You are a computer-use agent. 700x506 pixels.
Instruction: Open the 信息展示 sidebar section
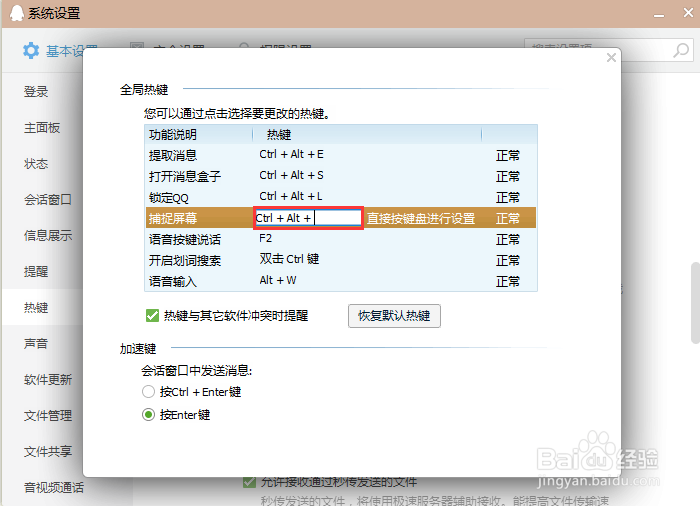tap(48, 235)
